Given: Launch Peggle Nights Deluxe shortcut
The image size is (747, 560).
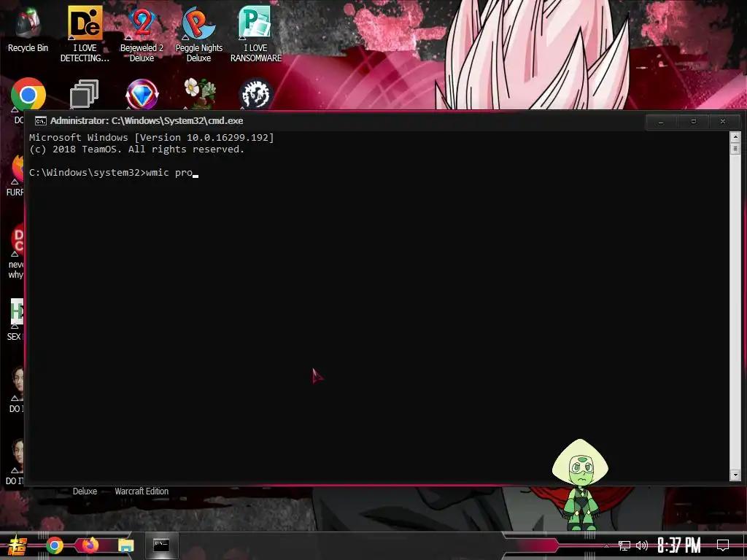Looking at the screenshot, I should (198, 34).
